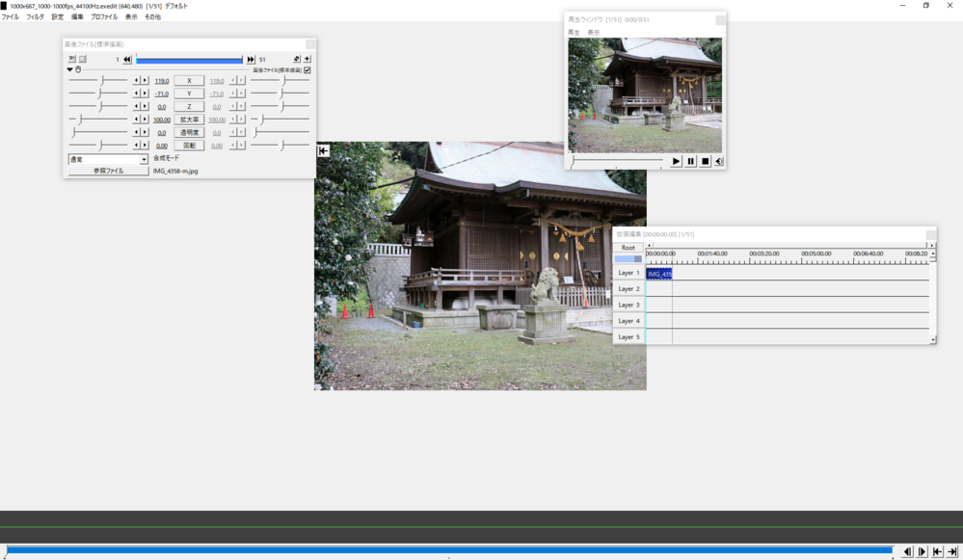Click the main frame seek bar
The image size is (963, 560).
coord(448,550)
